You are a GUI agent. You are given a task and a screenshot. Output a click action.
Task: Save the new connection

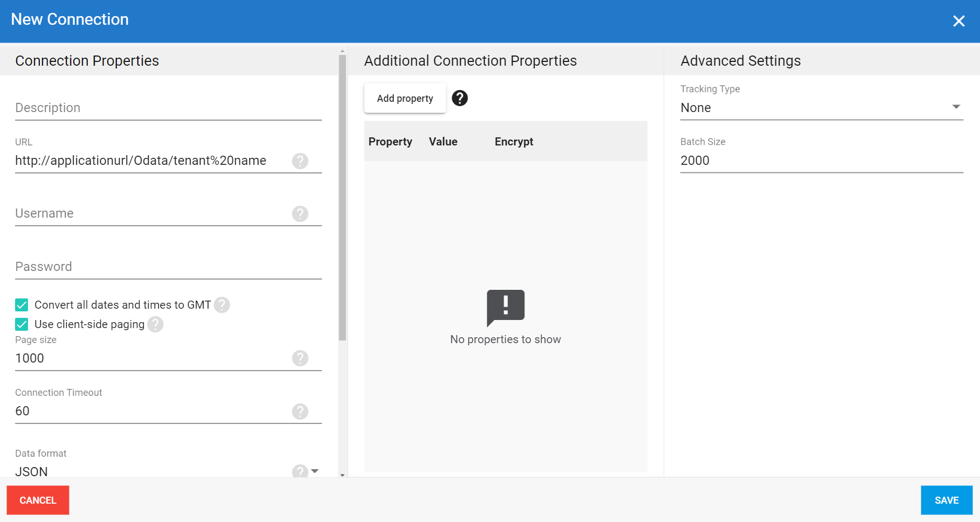(946, 500)
